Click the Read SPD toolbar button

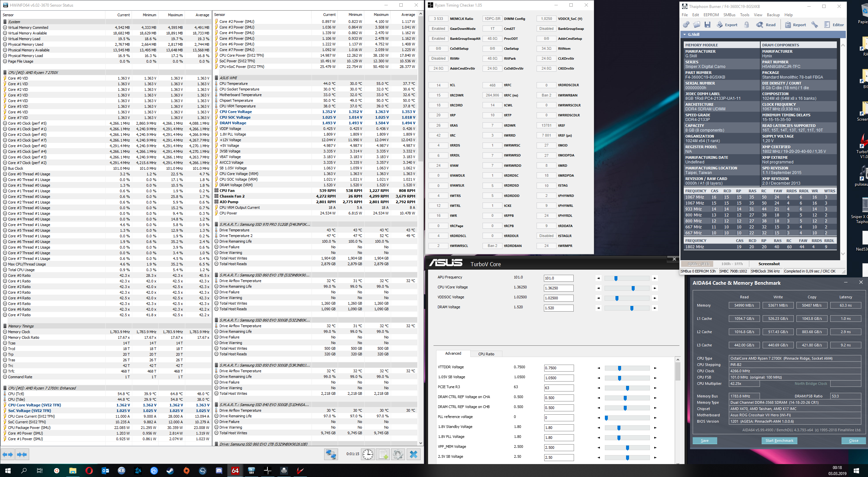pyautogui.click(x=766, y=25)
